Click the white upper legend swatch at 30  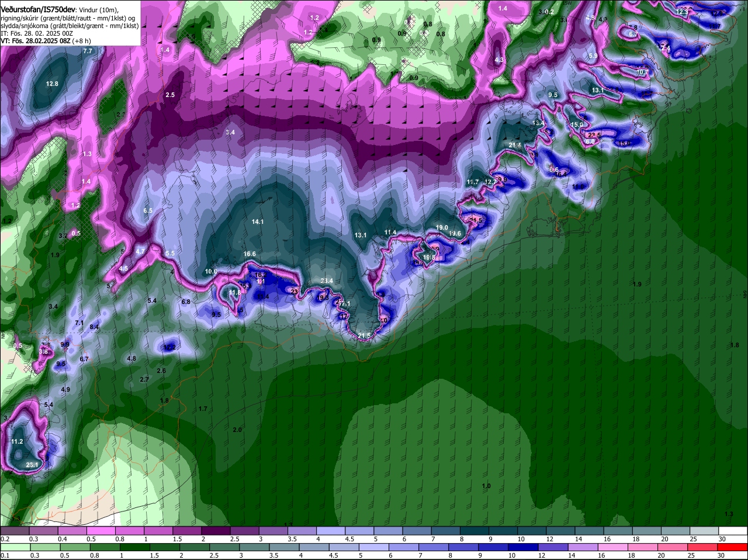point(732,531)
